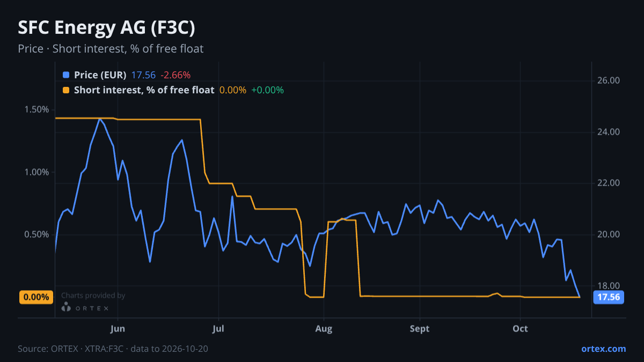The width and height of the screenshot is (644, 362).
Task: Toggle Short interest, % of free float legend
Action: tap(144, 90)
